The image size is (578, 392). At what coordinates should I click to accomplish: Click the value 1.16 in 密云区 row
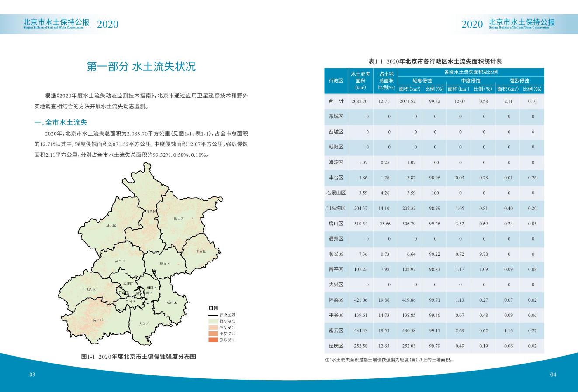[509, 331]
